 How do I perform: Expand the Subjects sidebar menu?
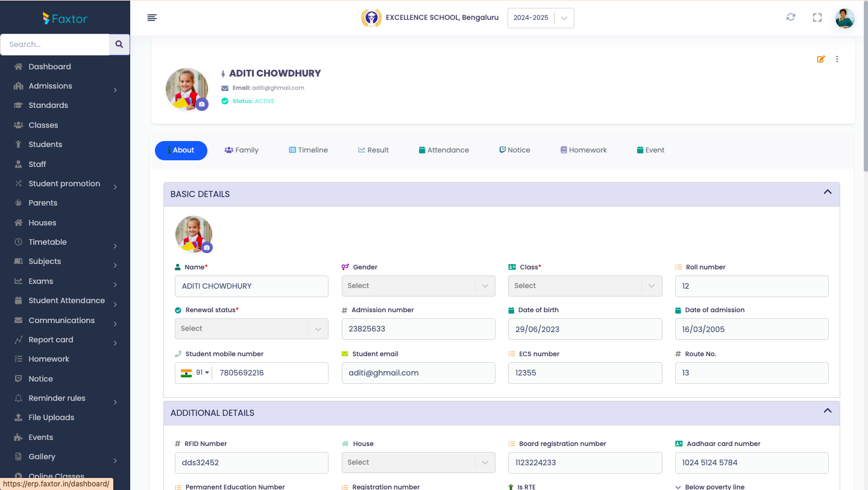click(65, 261)
